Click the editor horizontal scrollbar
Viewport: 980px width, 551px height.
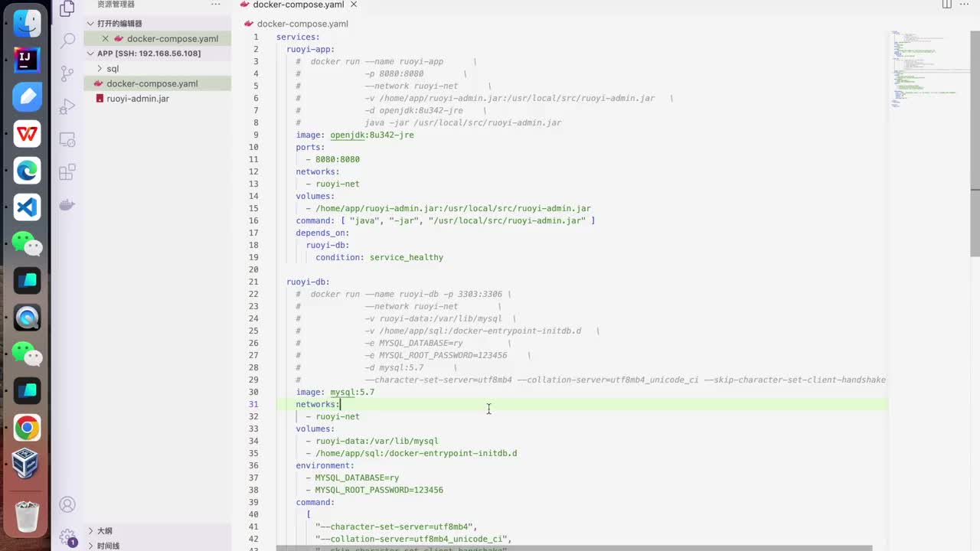pos(574,548)
